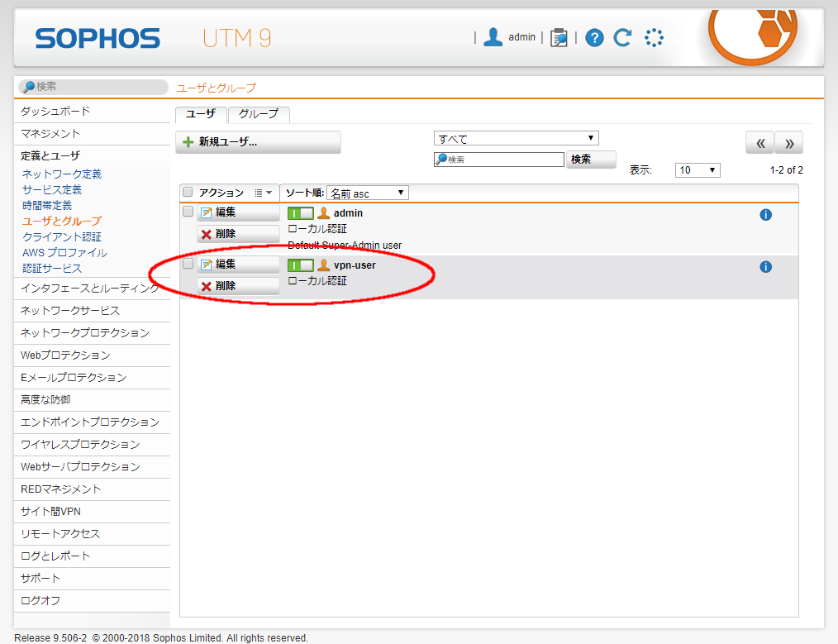The height and width of the screenshot is (644, 838).
Task: Open the 表示 count dropdown
Action: click(x=698, y=170)
